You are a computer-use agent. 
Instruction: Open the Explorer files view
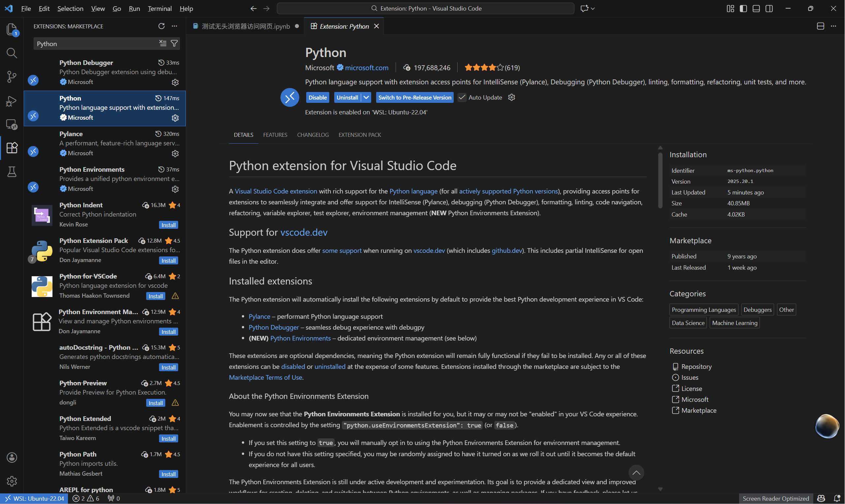point(12,29)
